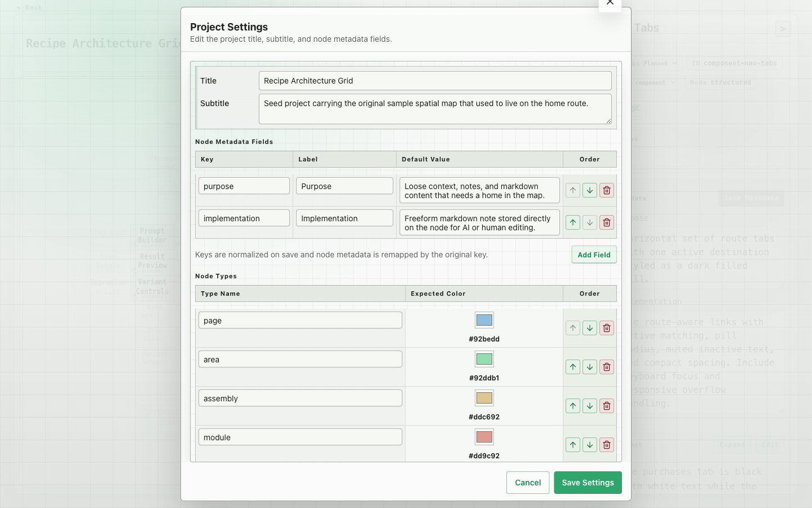Click the Back link in background page
The height and width of the screenshot is (508, 812).
pyautogui.click(x=29, y=7)
